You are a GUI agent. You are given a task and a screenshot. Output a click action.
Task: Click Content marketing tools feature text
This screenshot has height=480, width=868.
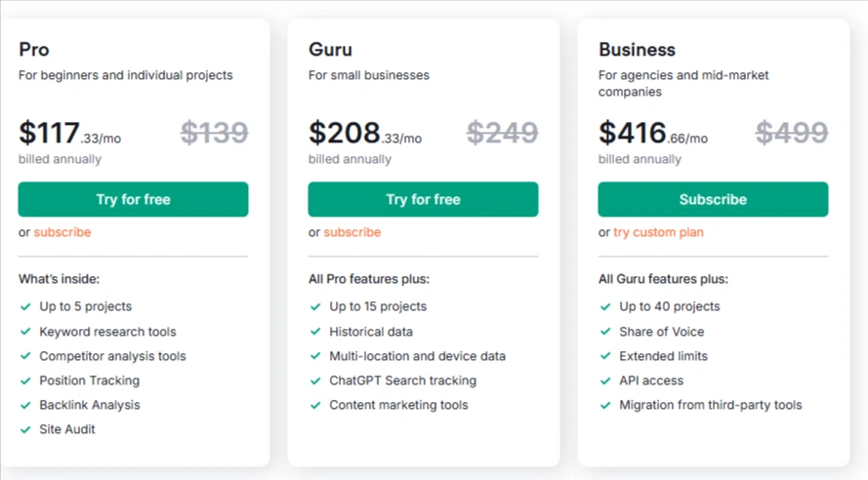pos(398,405)
